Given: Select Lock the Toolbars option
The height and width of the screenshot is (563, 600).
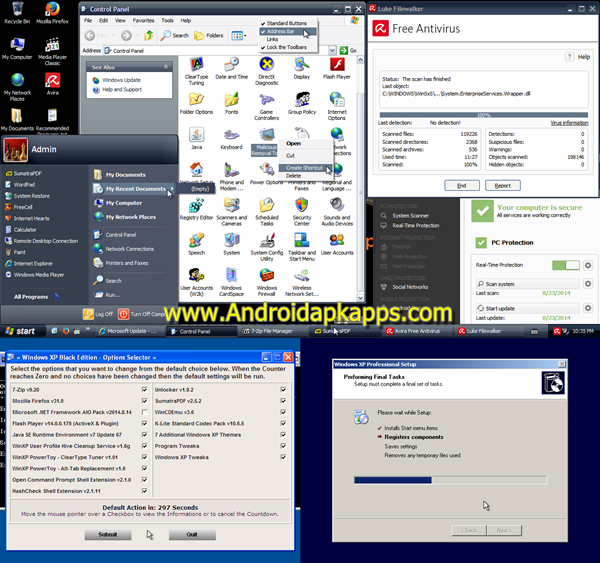Looking at the screenshot, I should click(x=286, y=47).
